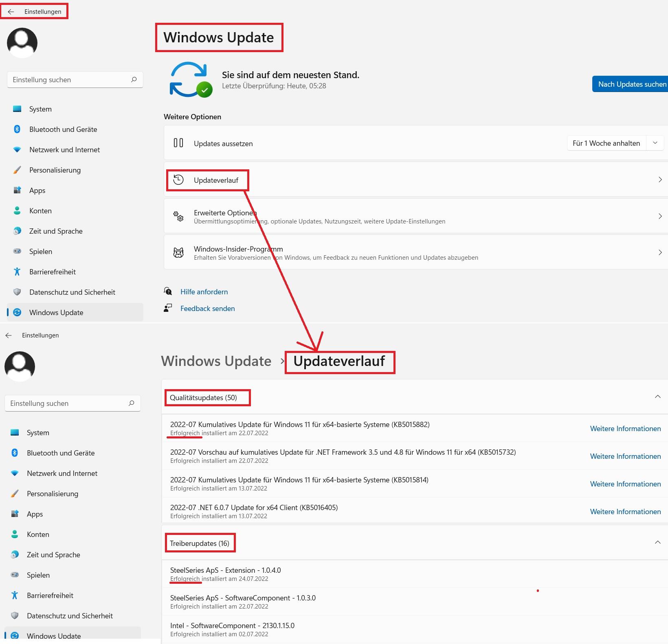The image size is (668, 644).
Task: Open the Hilfe anfordern link
Action: coord(204,292)
